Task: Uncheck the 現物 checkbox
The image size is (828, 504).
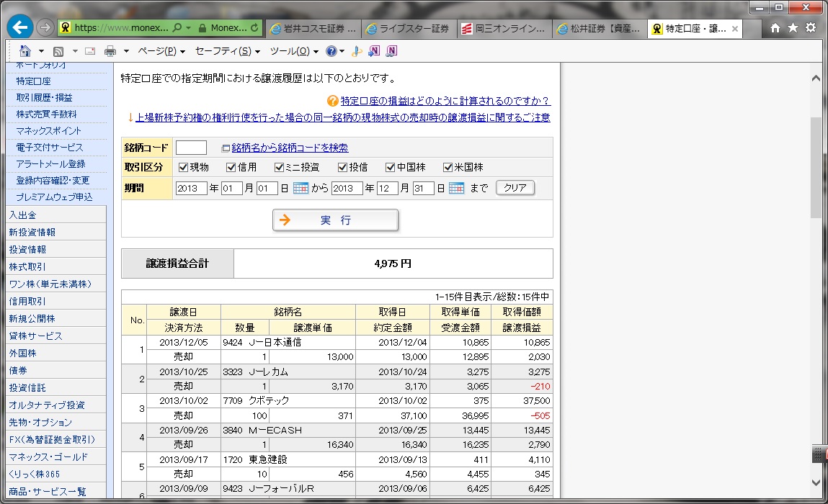Action: (183, 167)
